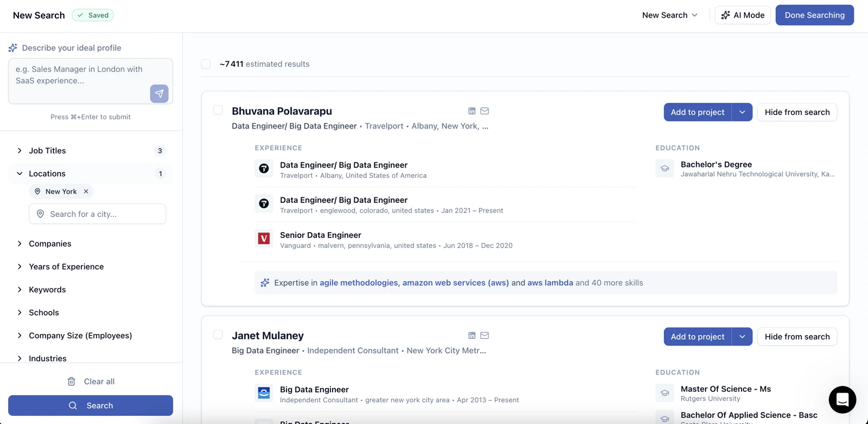Expand Years of Experience filter
Image resolution: width=868 pixels, height=424 pixels.
91,267
